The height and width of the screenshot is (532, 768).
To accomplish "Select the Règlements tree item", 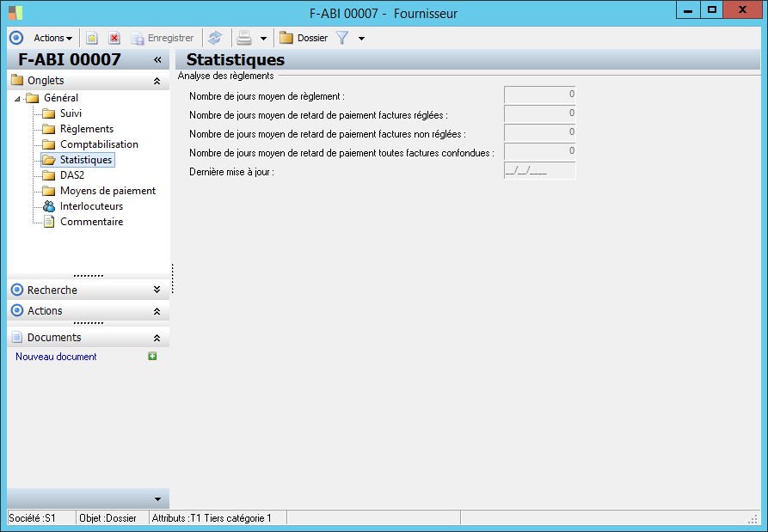I will tap(86, 129).
